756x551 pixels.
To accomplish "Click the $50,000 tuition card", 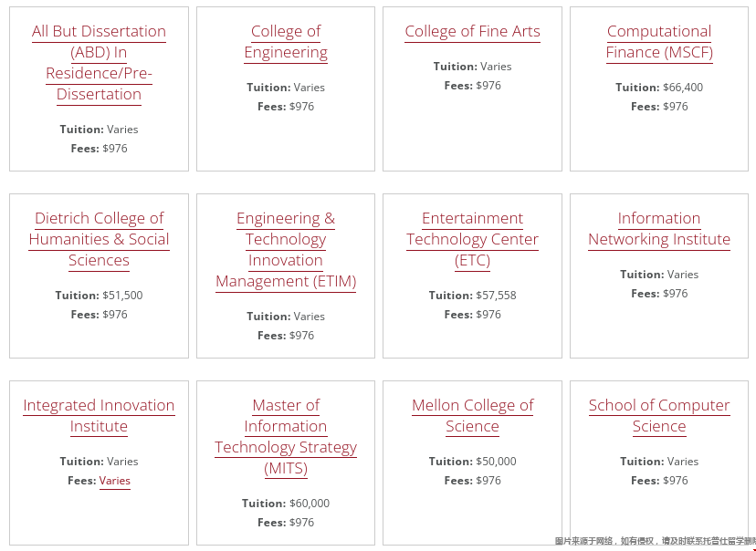I will [473, 463].
